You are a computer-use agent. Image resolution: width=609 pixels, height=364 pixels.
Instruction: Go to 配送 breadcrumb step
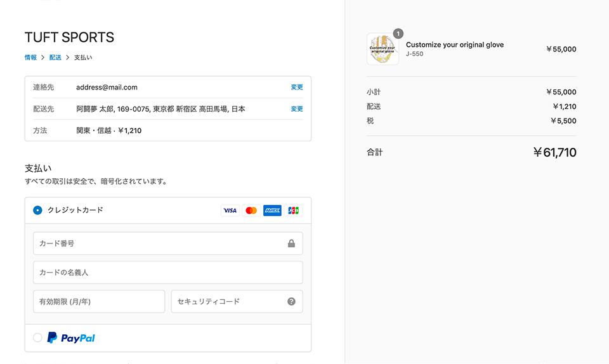point(55,58)
